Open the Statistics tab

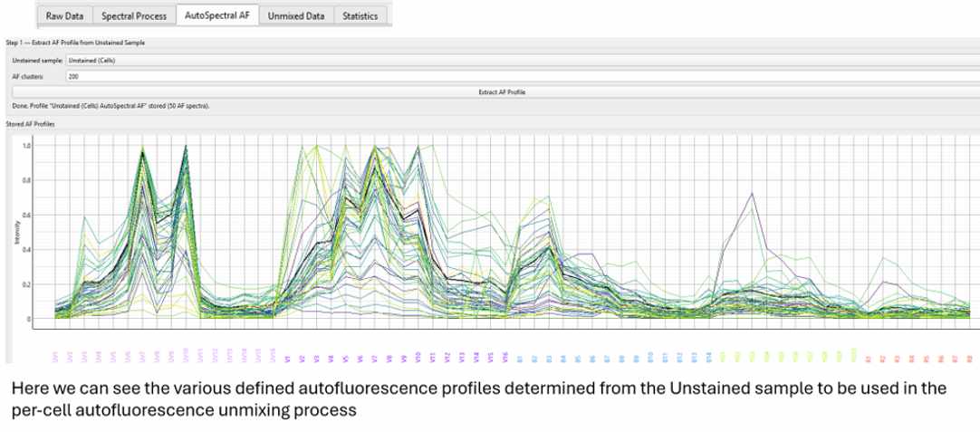(x=360, y=16)
